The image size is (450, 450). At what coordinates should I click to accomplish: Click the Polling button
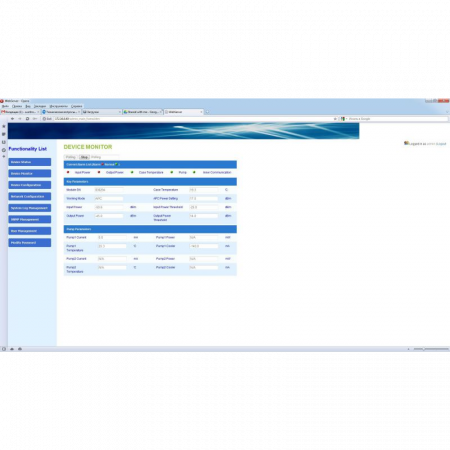pos(71,157)
